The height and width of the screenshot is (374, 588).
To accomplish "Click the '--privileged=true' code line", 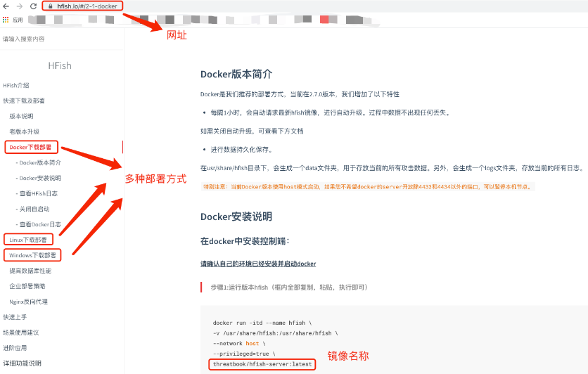I will [x=244, y=354].
